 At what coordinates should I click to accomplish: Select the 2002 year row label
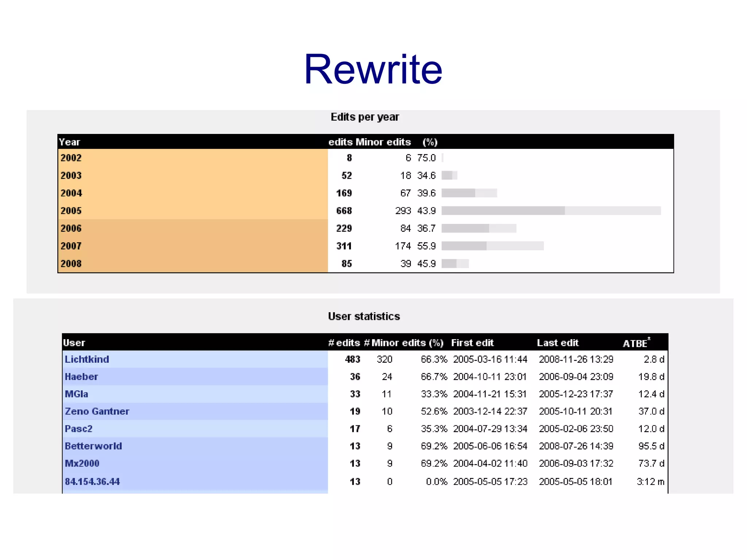(x=71, y=158)
